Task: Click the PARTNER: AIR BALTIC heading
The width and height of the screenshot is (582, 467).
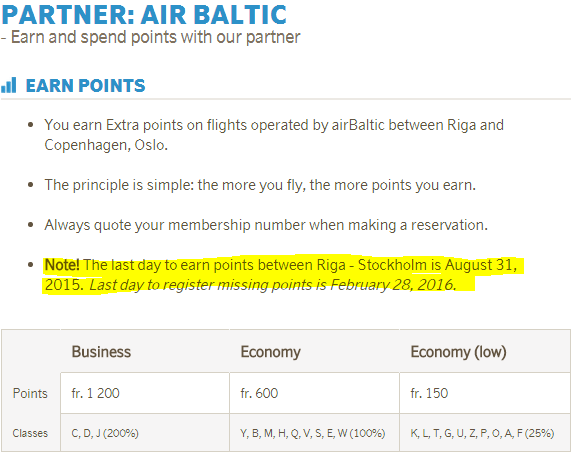Action: click(144, 15)
